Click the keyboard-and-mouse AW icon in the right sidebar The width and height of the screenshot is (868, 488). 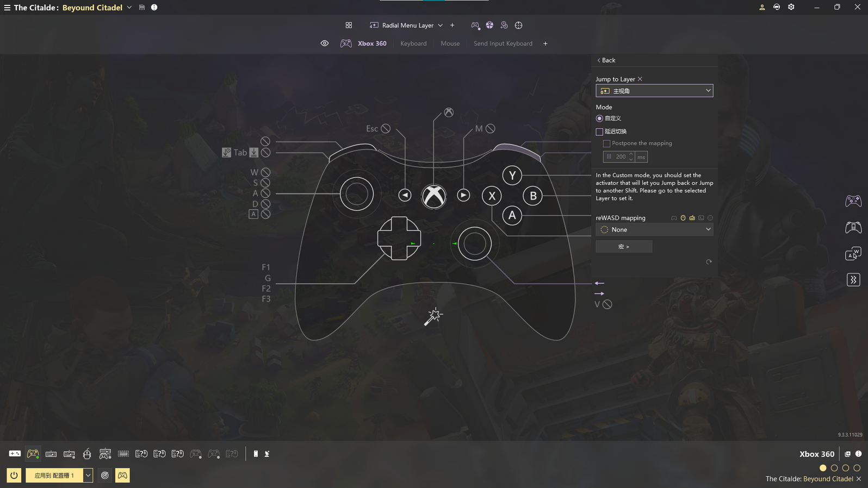point(853,254)
